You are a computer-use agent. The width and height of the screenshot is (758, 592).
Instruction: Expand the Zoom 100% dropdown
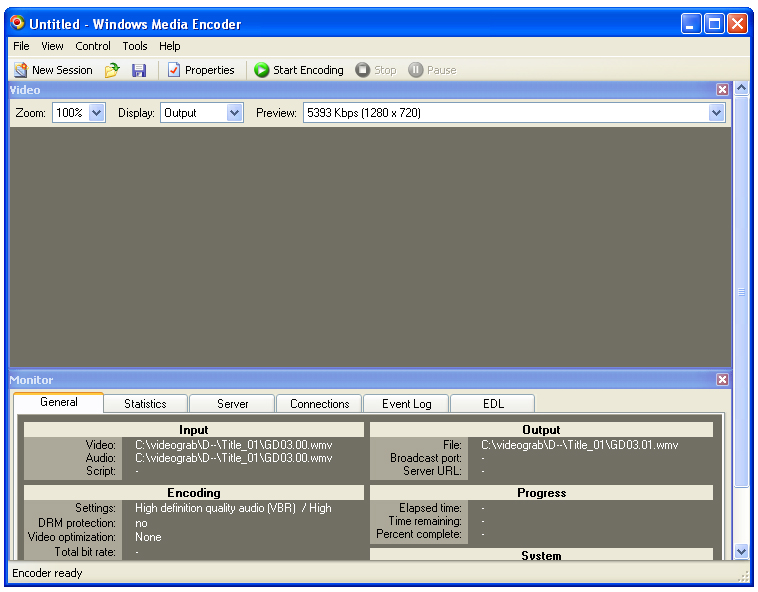coord(97,113)
